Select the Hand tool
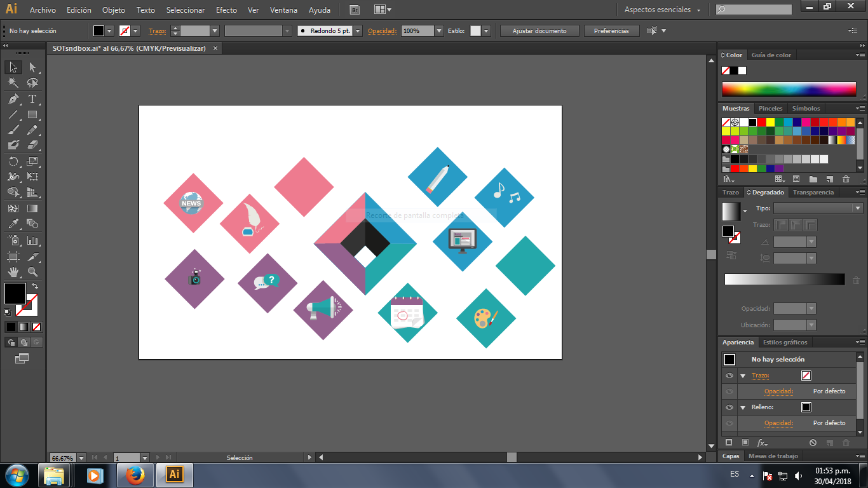Image resolution: width=868 pixels, height=488 pixels. 13,272
